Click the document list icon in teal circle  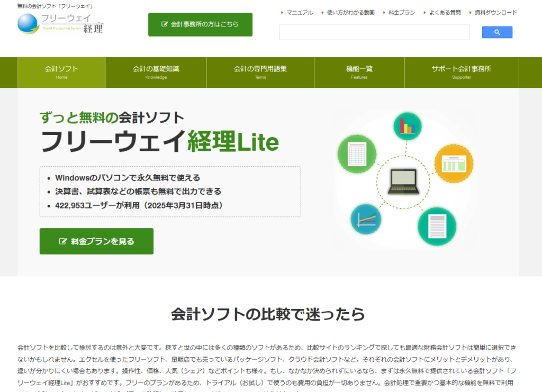tap(437, 226)
